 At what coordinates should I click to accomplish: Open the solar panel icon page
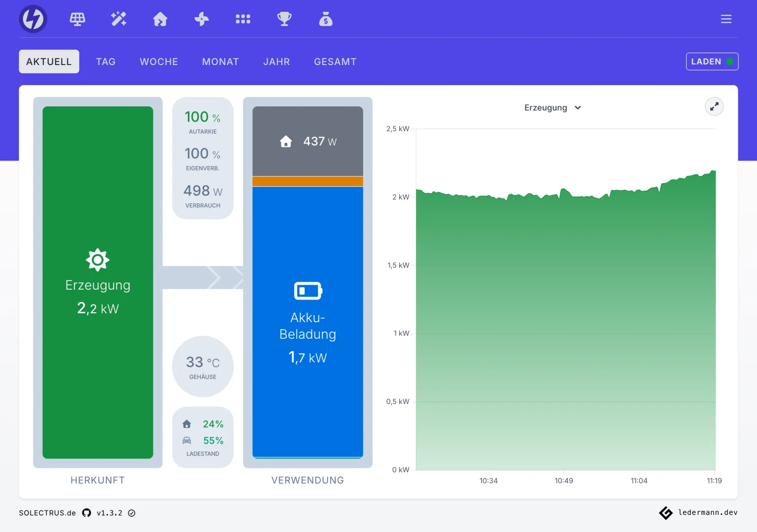77,19
